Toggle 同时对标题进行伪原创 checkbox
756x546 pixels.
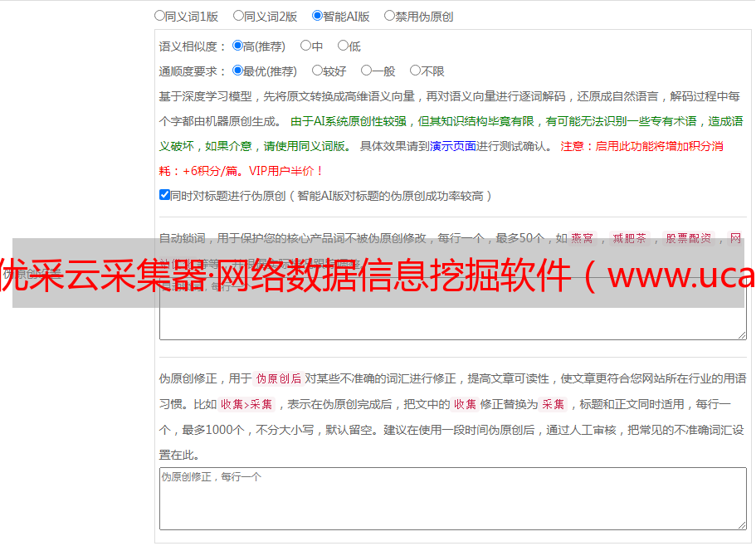coord(164,195)
